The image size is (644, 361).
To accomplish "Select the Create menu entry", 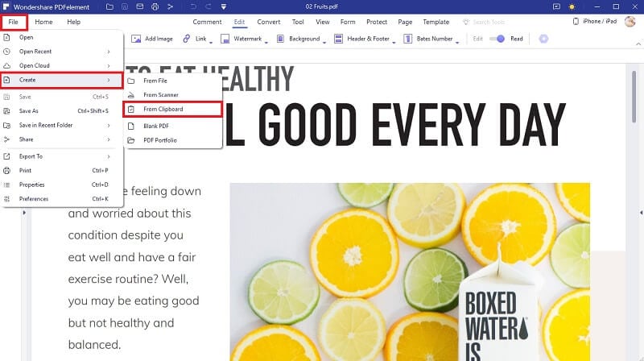I will click(62, 80).
